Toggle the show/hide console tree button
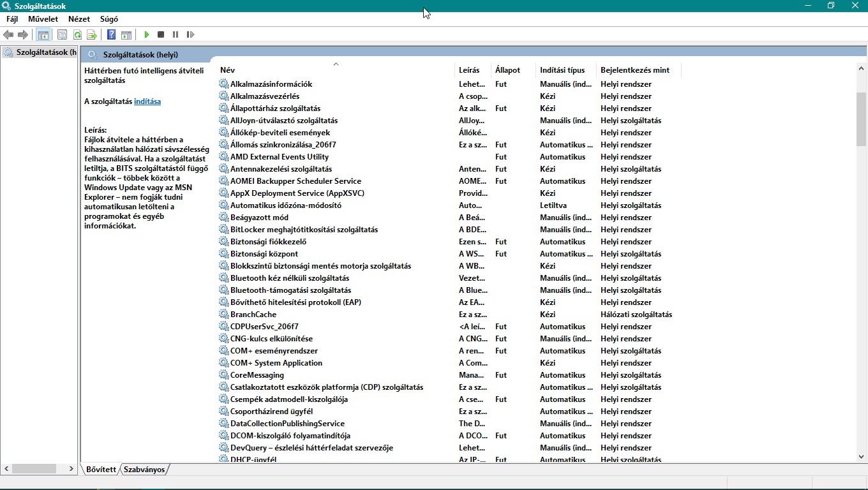868x490 pixels. click(43, 34)
